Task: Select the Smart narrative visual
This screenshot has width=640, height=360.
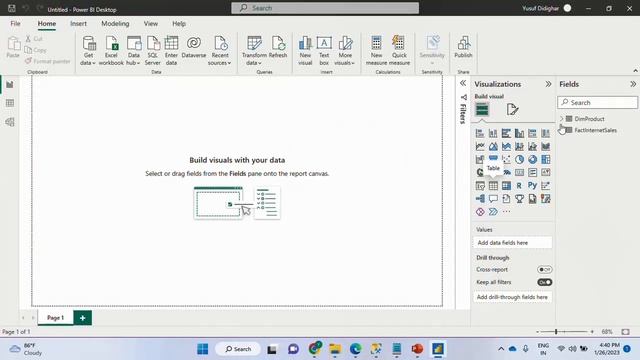Action: (506, 199)
